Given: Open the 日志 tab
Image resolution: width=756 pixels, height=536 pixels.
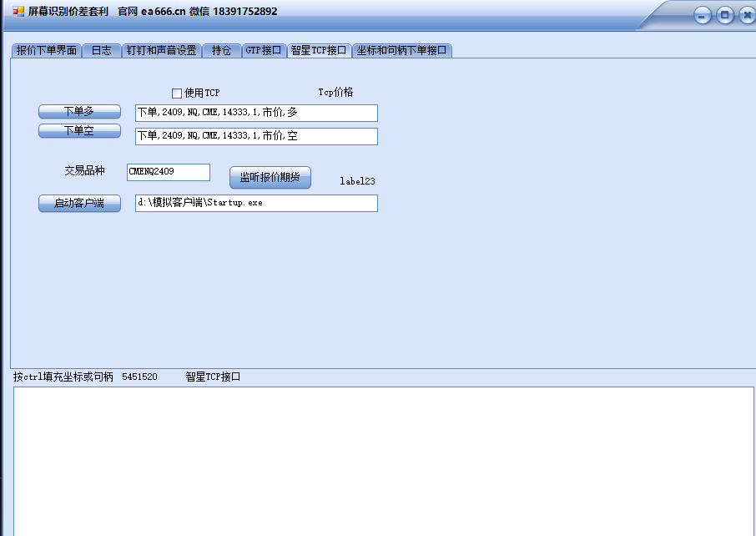Looking at the screenshot, I should click(101, 50).
